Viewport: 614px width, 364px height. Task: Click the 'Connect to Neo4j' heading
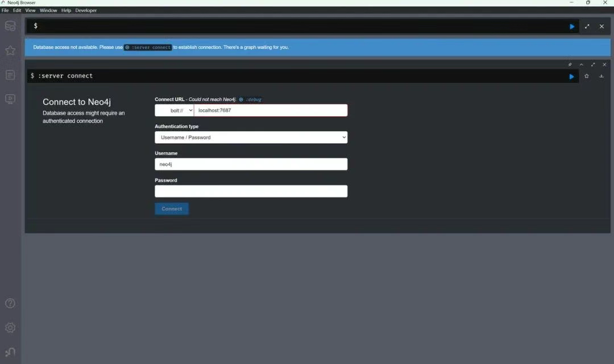[x=77, y=102]
